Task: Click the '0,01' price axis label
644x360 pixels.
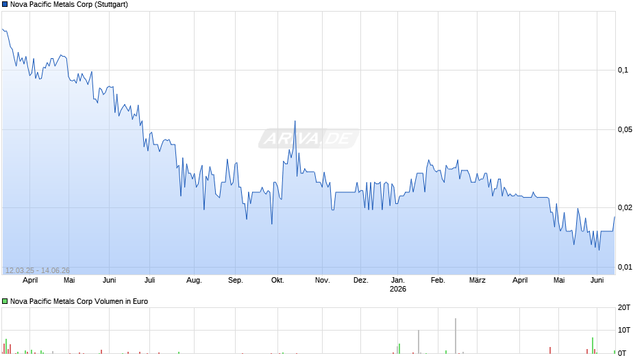Action: [625, 267]
